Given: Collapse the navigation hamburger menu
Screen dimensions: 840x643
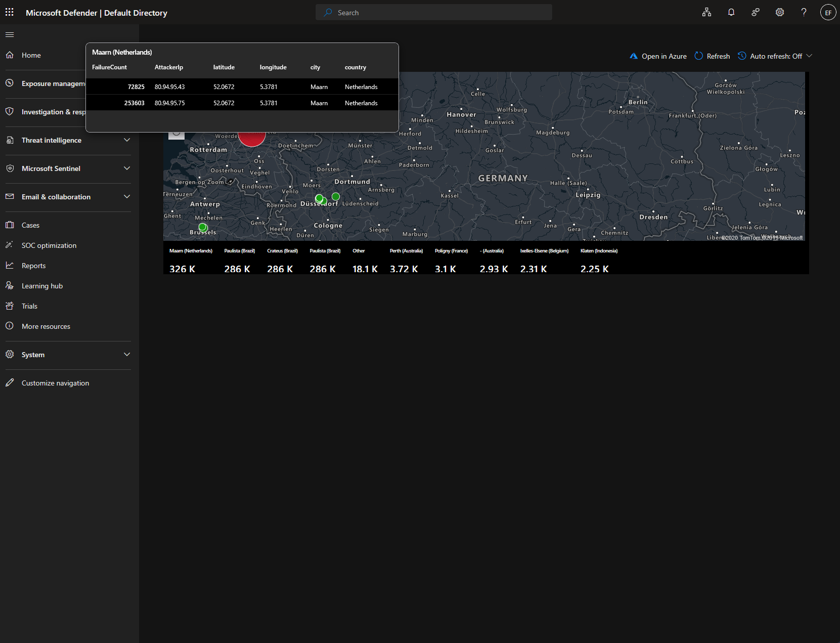Looking at the screenshot, I should (x=10, y=34).
